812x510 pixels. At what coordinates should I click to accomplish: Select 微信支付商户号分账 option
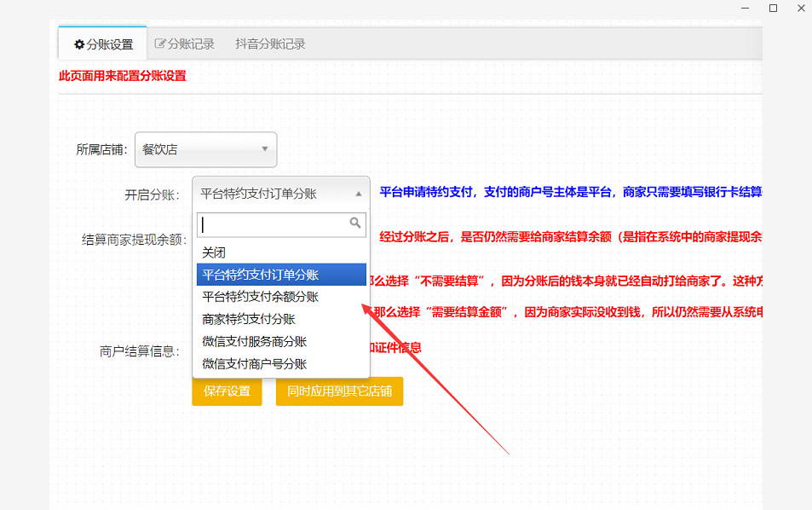pyautogui.click(x=254, y=363)
